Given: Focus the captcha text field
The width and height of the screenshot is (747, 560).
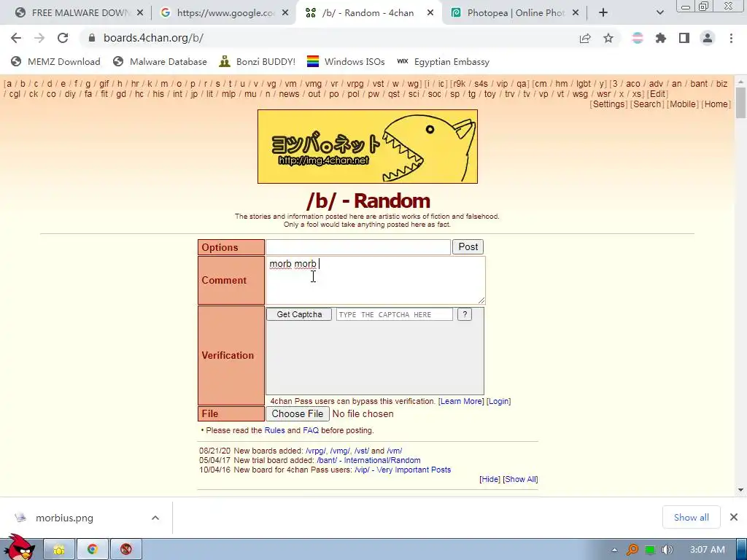Looking at the screenshot, I should (395, 314).
